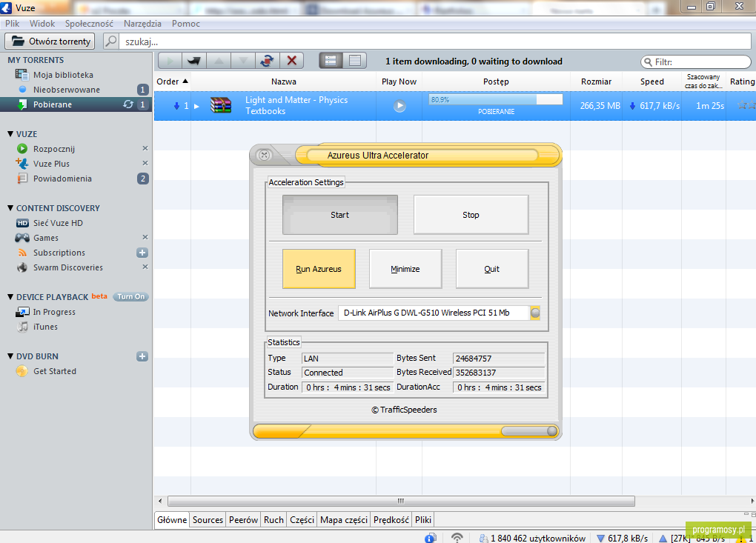Sort torrents by the Order column
The image size is (756, 543).
(x=172, y=81)
